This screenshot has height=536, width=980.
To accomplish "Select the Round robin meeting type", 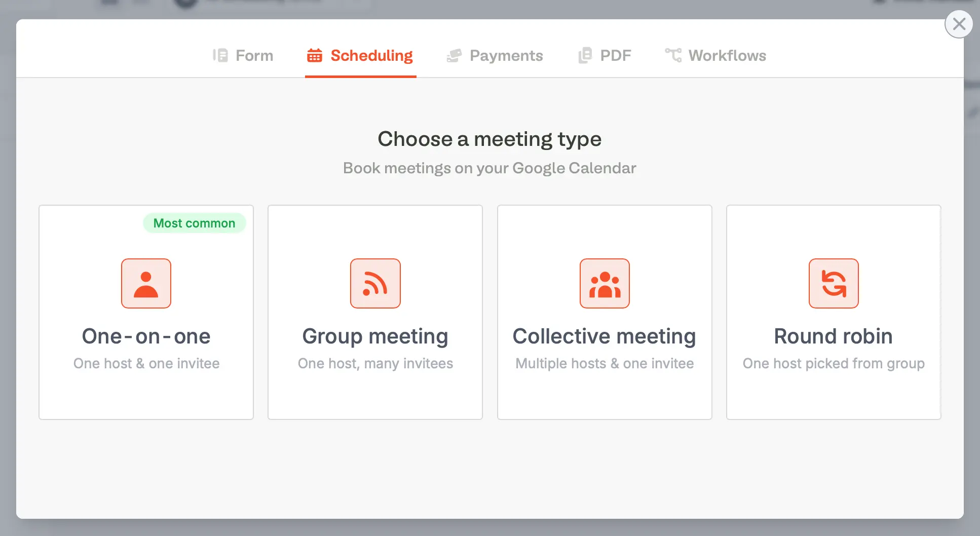I will click(x=834, y=312).
